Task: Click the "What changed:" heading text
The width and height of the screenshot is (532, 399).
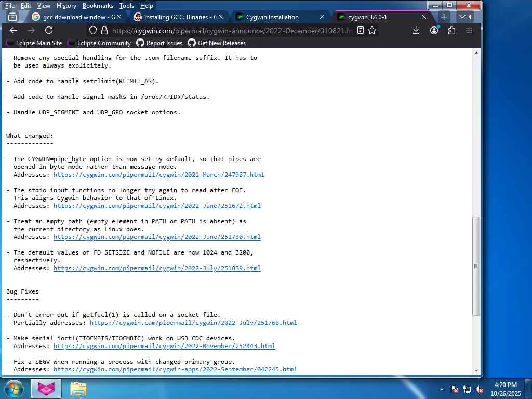Action: pyautogui.click(x=30, y=136)
